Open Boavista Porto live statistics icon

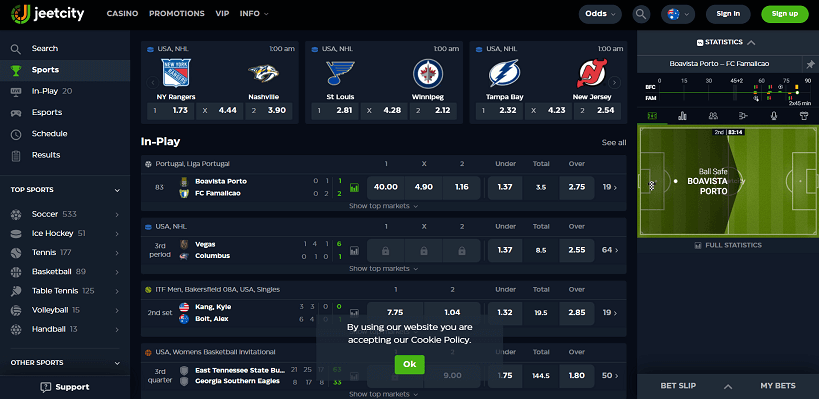click(x=355, y=187)
